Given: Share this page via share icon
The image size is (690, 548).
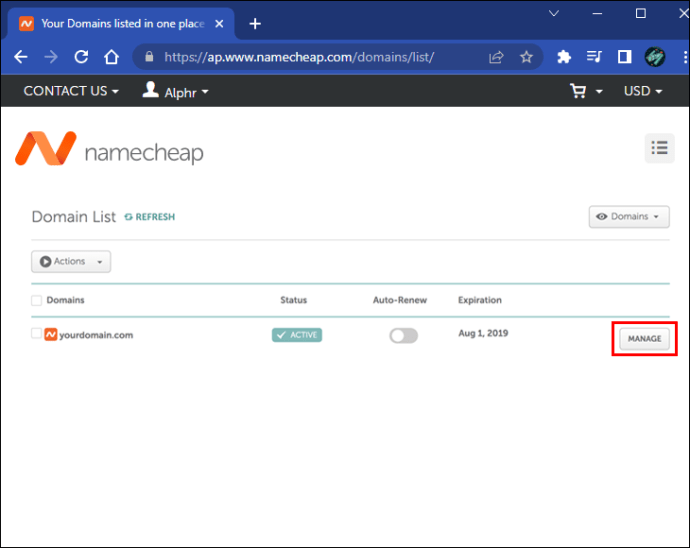Looking at the screenshot, I should pyautogui.click(x=496, y=57).
